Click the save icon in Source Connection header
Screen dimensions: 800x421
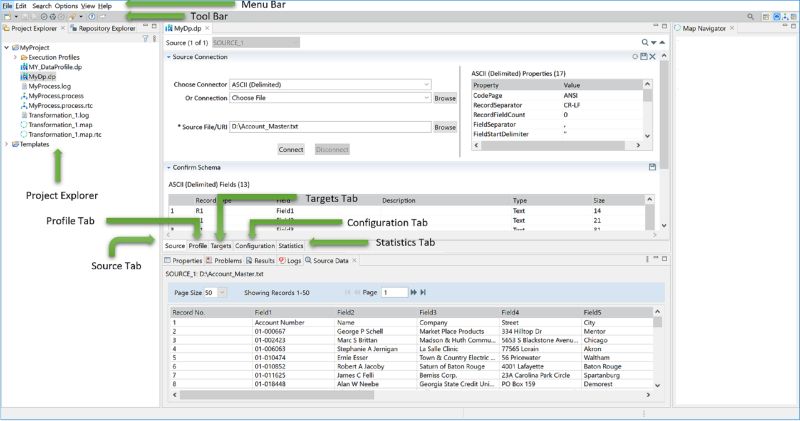[644, 57]
